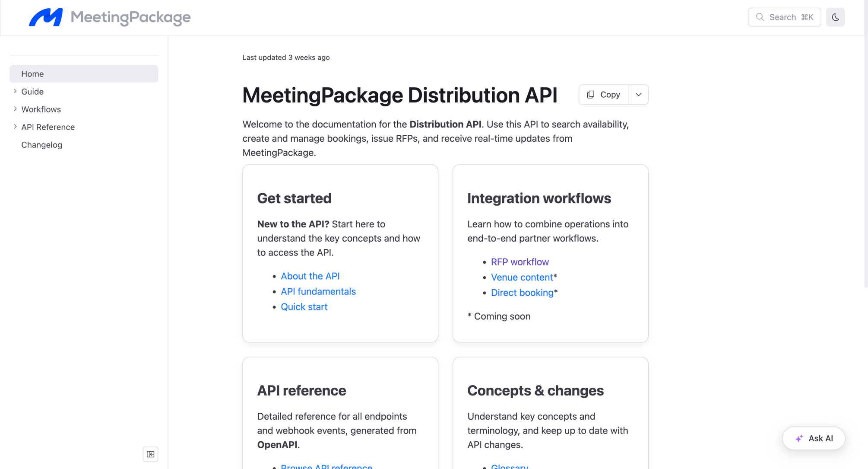
Task: Expand the Guide section chevron
Action: (x=15, y=91)
